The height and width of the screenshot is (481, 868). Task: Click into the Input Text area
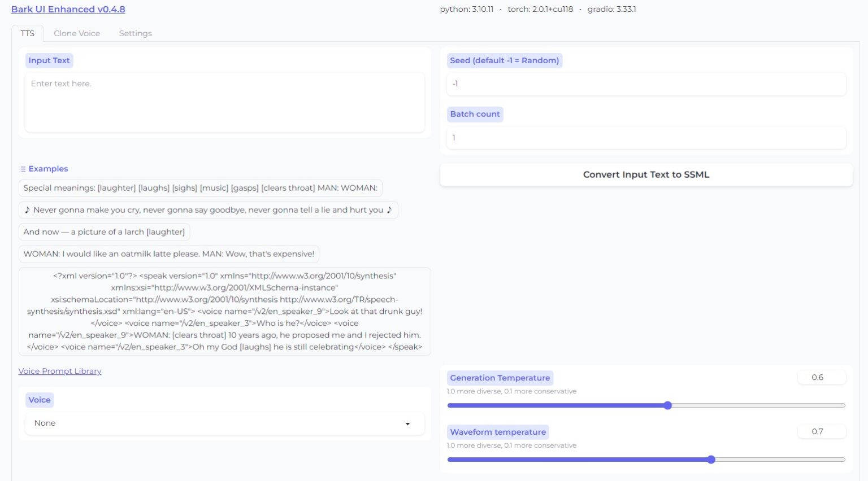[224, 102]
